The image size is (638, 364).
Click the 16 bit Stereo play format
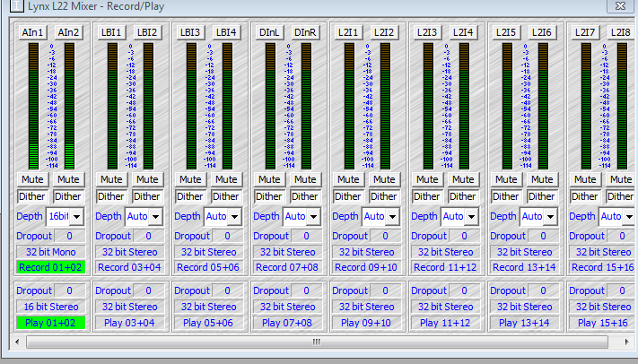[51, 307]
